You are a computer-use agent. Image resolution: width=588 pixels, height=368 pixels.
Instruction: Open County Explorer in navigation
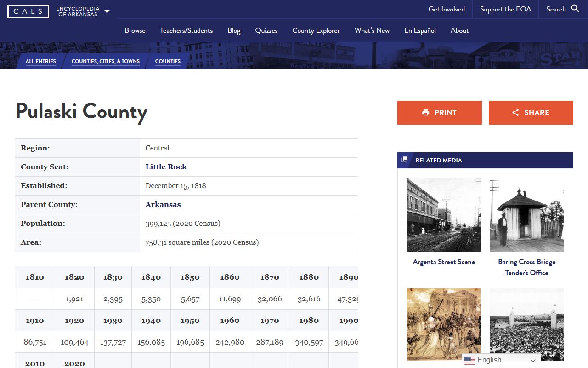316,30
